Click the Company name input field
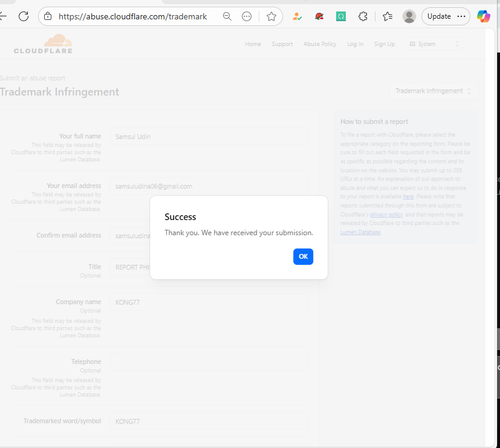 [209, 302]
